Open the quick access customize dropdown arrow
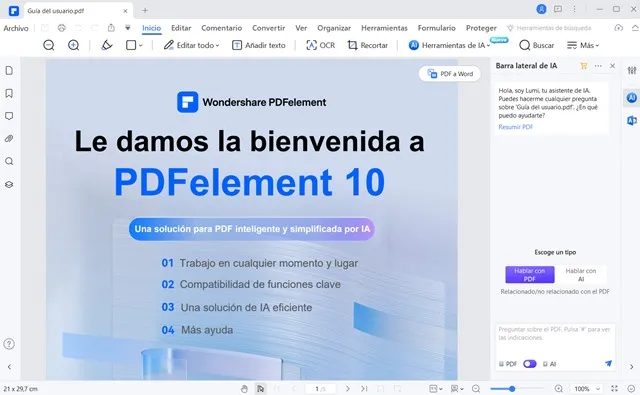The width and height of the screenshot is (640, 395). pos(128,28)
